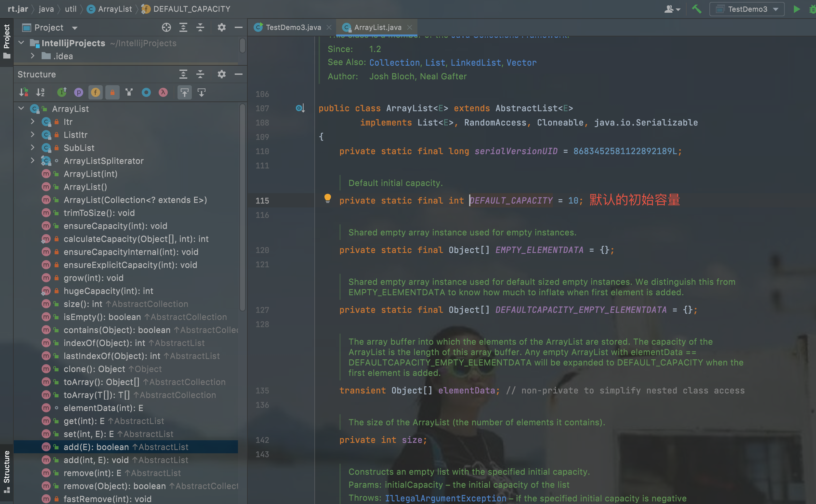Open the TestDemo3 run configuration dropdown
Image resolution: width=816 pixels, height=504 pixels.
click(747, 9)
